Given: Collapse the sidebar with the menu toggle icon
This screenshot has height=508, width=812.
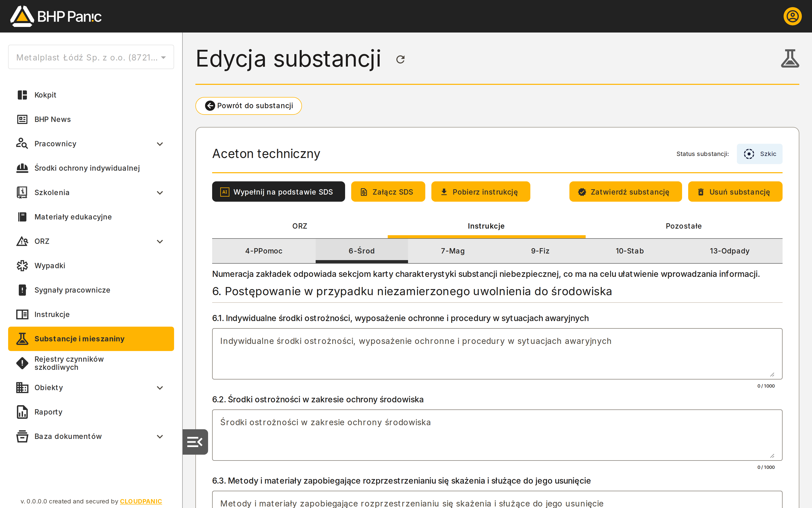Looking at the screenshot, I should [195, 442].
